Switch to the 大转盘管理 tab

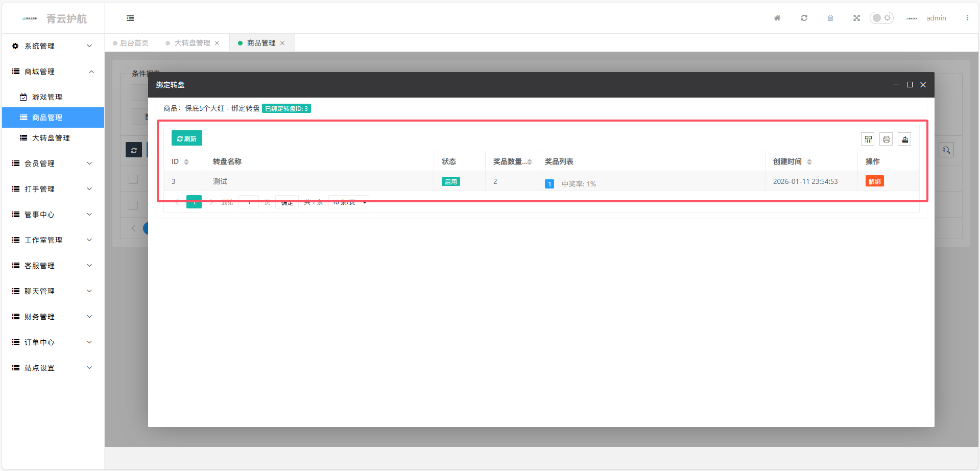(192, 43)
